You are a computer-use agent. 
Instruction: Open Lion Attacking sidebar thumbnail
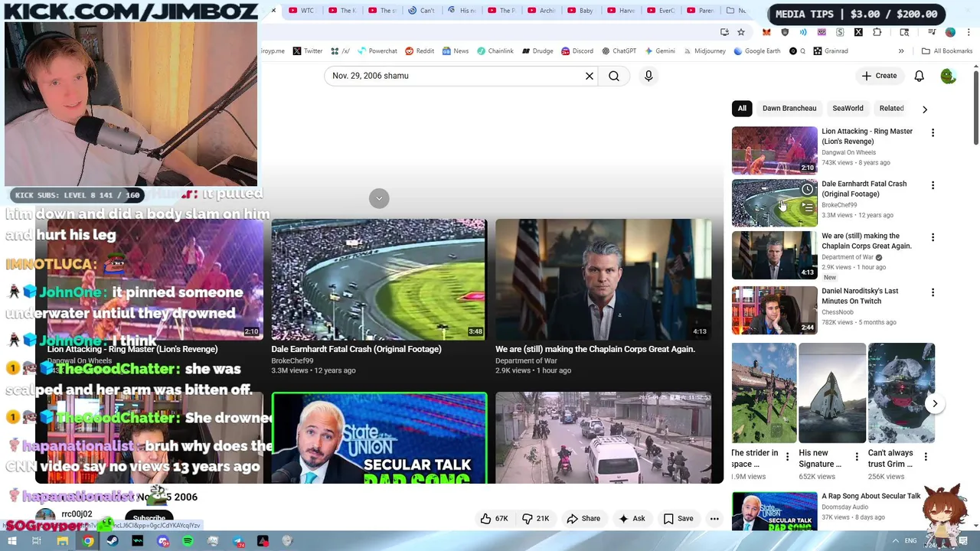pyautogui.click(x=774, y=151)
